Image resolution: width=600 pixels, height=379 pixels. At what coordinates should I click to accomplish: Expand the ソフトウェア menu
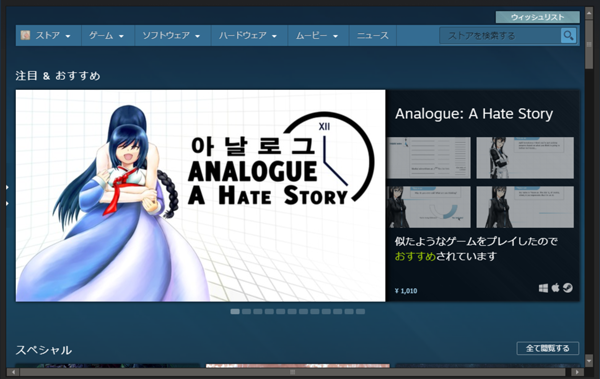click(172, 36)
